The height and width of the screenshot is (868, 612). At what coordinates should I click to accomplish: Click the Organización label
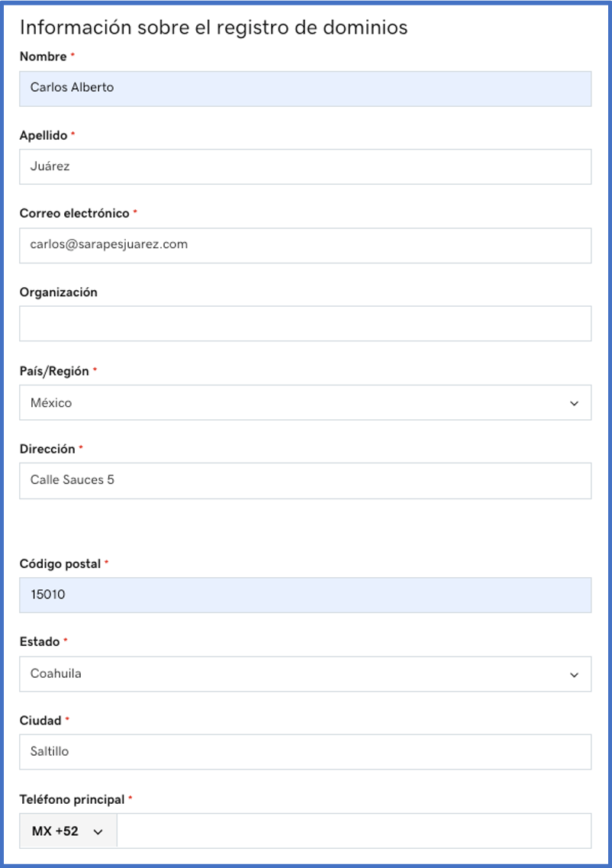(58, 292)
